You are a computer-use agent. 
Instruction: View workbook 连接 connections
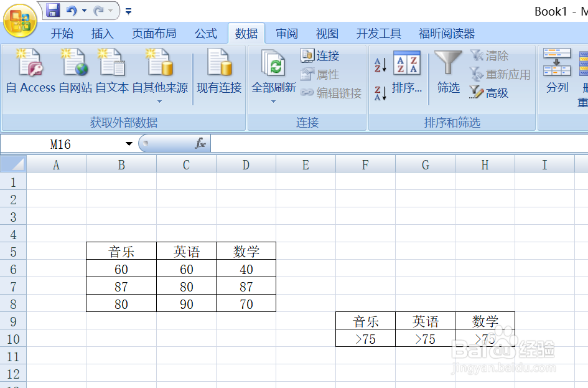(324, 55)
